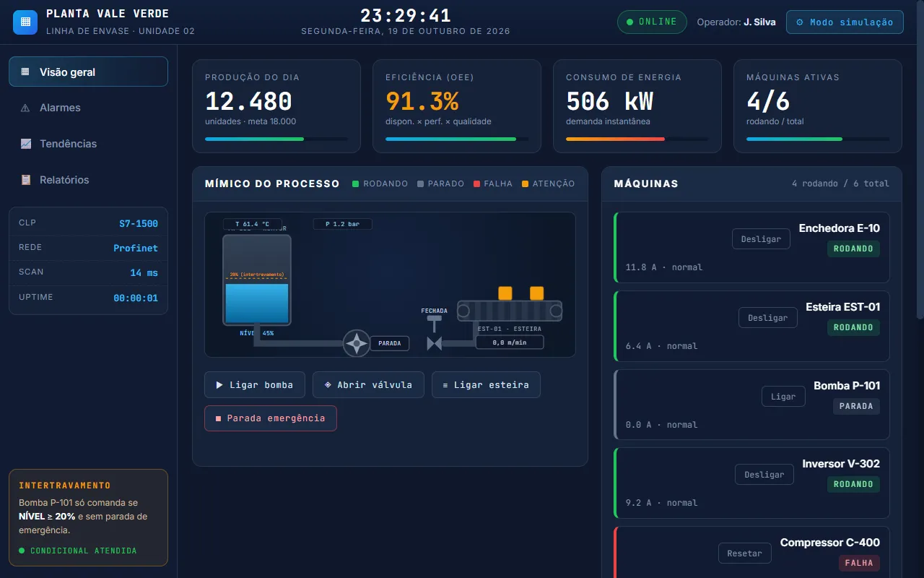This screenshot has height=578, width=924.
Task: Click the clock reading 23:29:41
Action: 406,15
